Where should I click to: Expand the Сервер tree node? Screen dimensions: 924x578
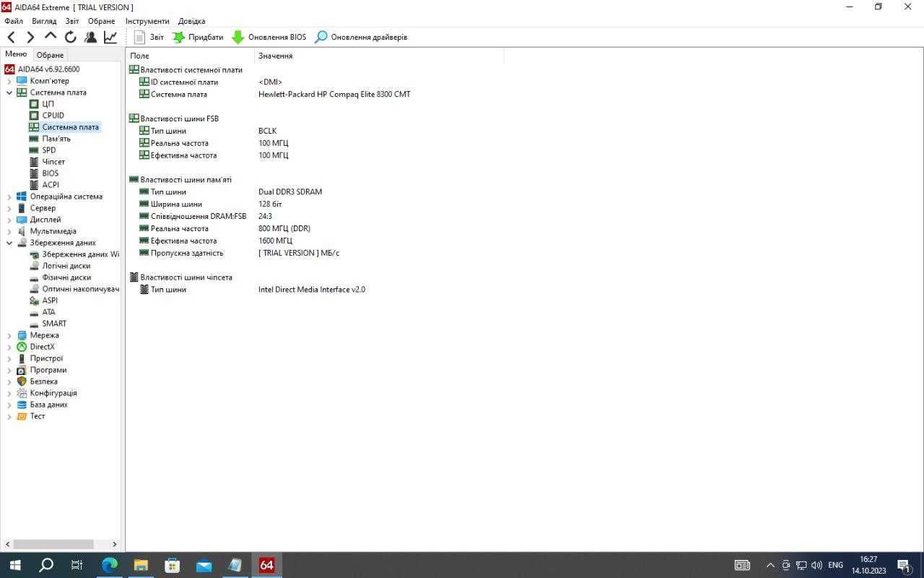point(9,208)
